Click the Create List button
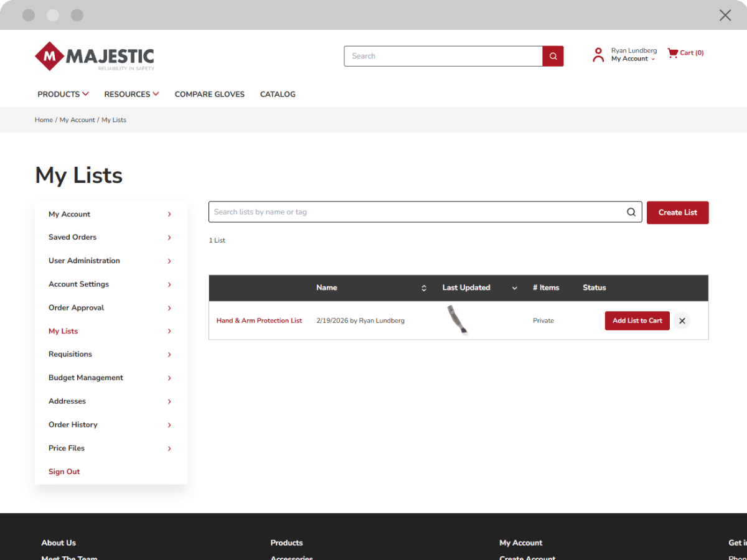Screen dimensions: 747x560 click(x=677, y=212)
